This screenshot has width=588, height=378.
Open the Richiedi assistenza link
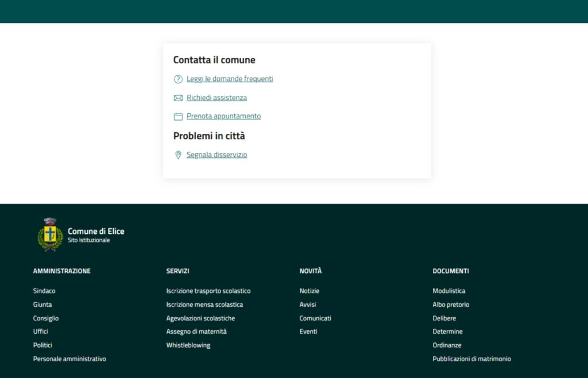tap(216, 98)
